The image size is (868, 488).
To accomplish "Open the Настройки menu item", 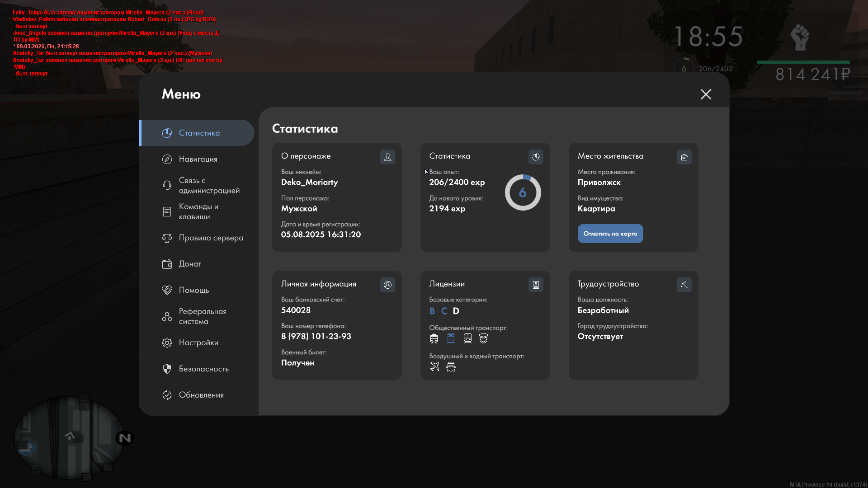I will (198, 343).
